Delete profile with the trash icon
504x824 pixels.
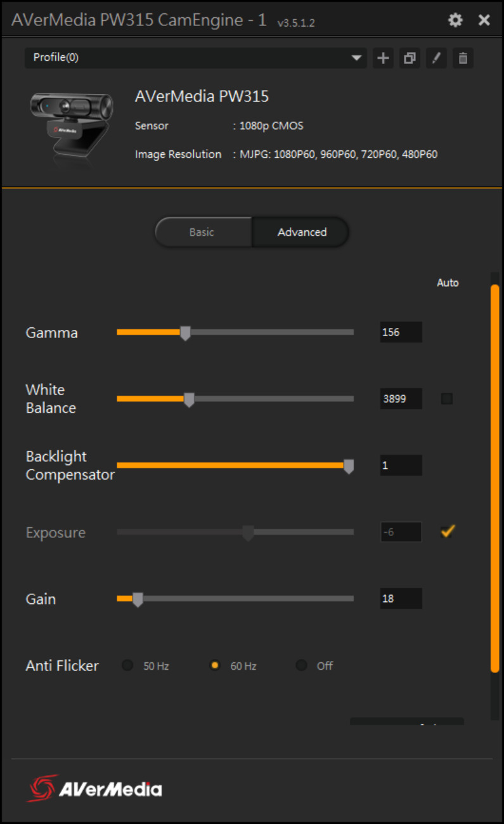click(x=463, y=58)
